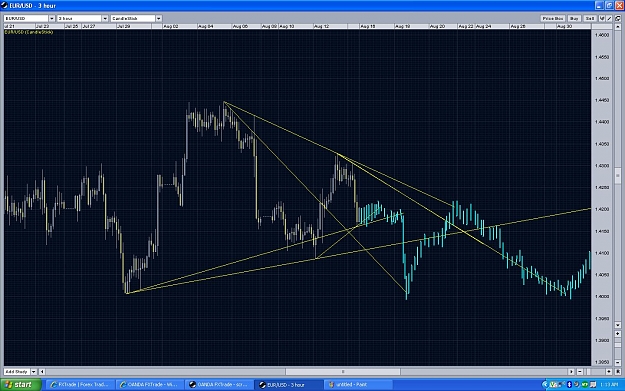The height and width of the screenshot is (391, 625).
Task: Click the Windows start button
Action: tap(20, 385)
